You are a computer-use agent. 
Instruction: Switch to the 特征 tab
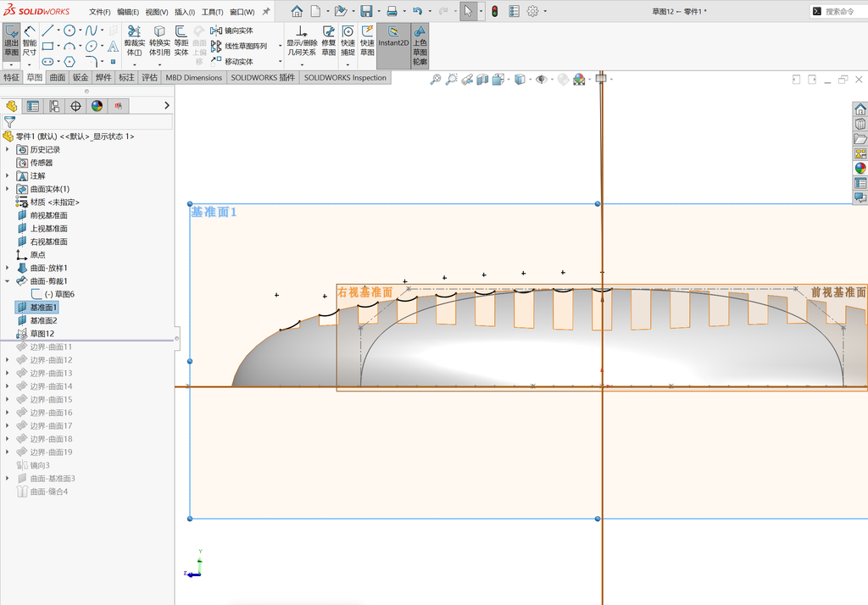(11, 77)
